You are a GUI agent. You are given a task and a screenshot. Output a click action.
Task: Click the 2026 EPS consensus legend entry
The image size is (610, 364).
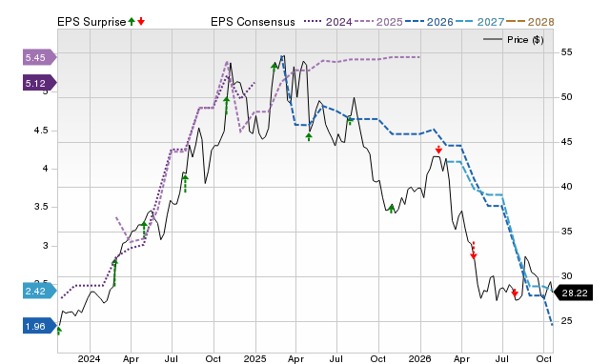(x=429, y=22)
